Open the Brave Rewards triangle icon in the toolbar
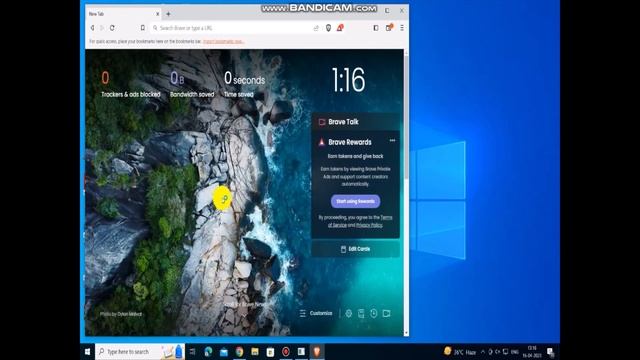This screenshot has height=360, width=640. tap(340, 28)
